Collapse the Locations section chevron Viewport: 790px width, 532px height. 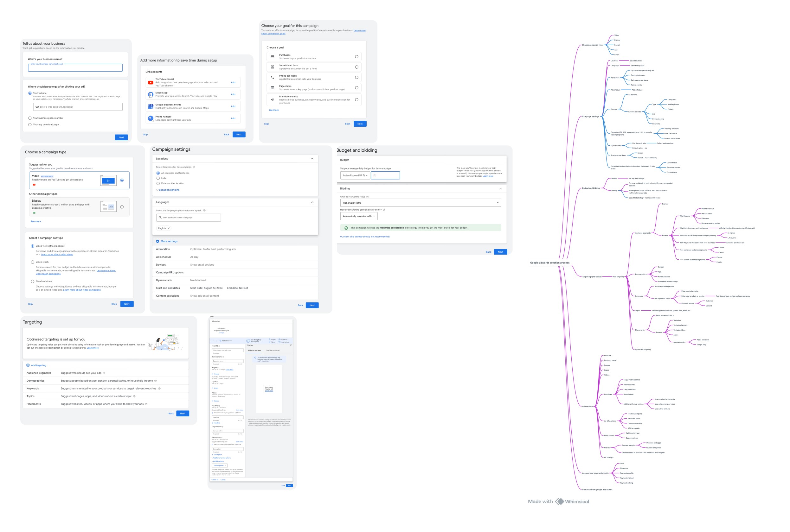pos(312,159)
